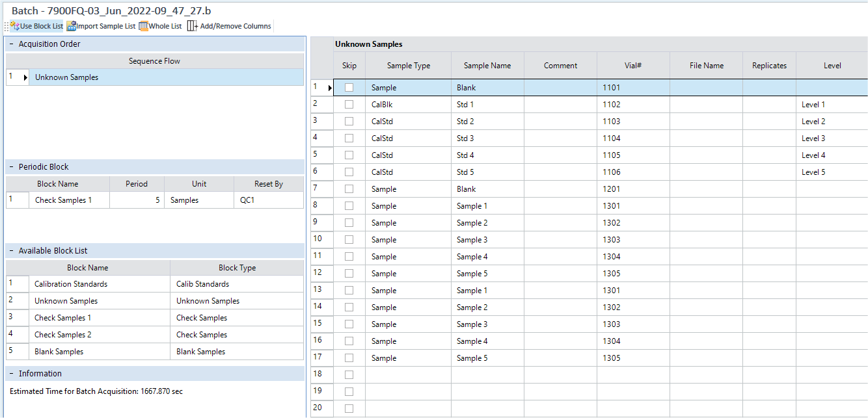868x418 pixels.
Task: Click Sample 3 name in row 10
Action: 487,240
